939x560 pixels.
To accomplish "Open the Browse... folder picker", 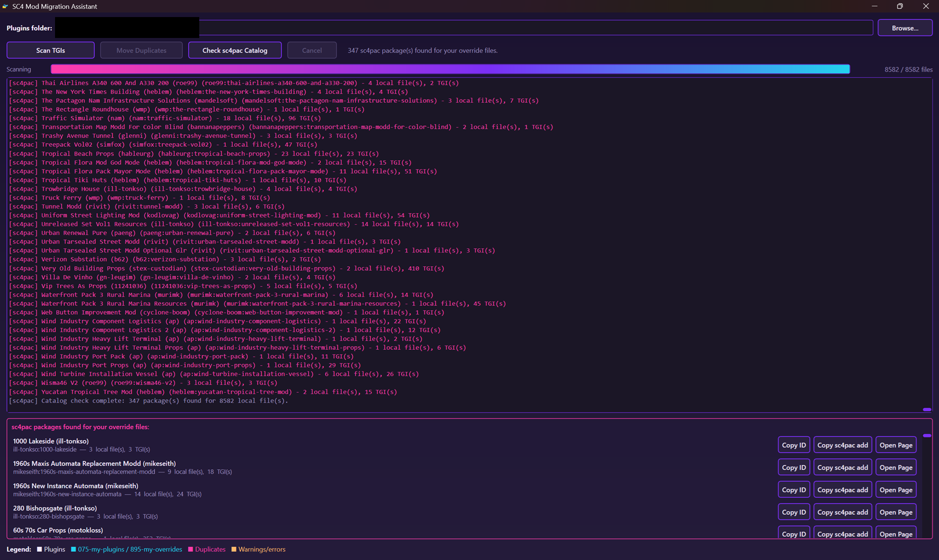I will tap(905, 28).
